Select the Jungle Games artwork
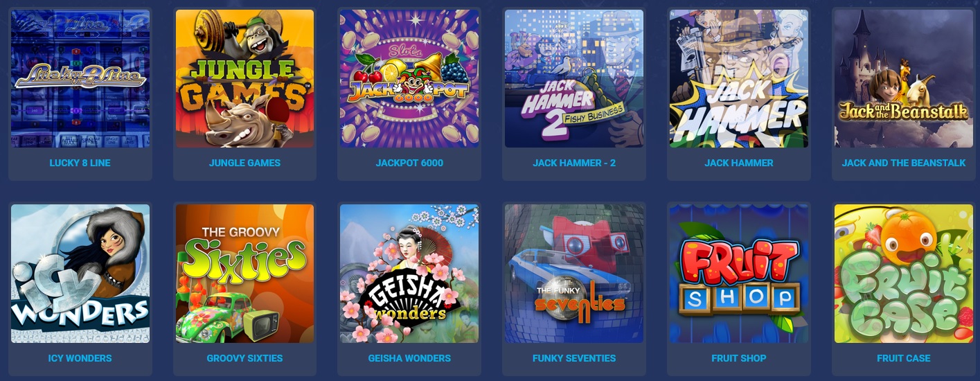 point(244,78)
